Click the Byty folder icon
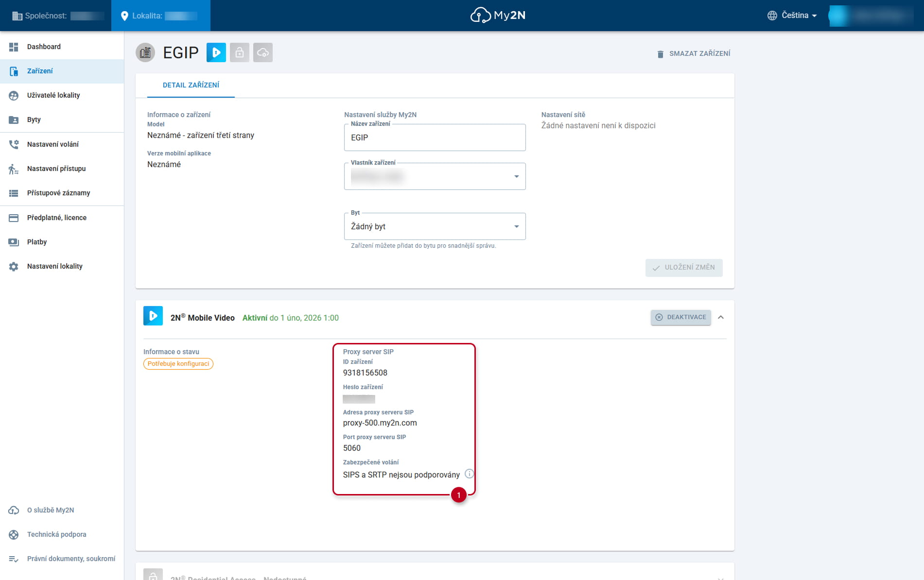The image size is (924, 580). pos(14,119)
